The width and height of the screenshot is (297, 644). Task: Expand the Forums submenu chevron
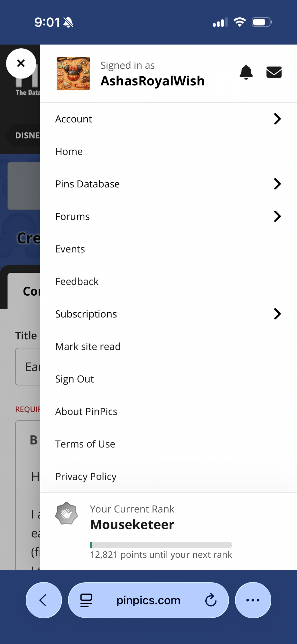(277, 216)
